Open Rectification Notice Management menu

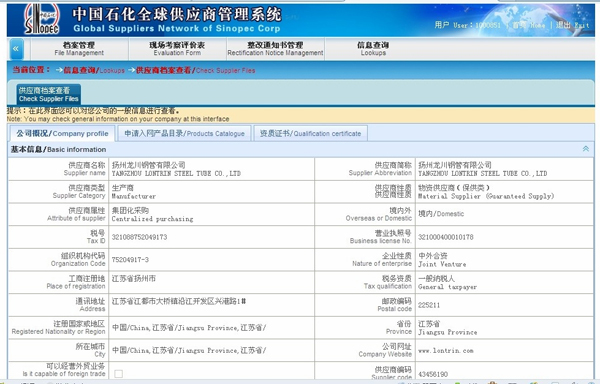pyautogui.click(x=275, y=49)
